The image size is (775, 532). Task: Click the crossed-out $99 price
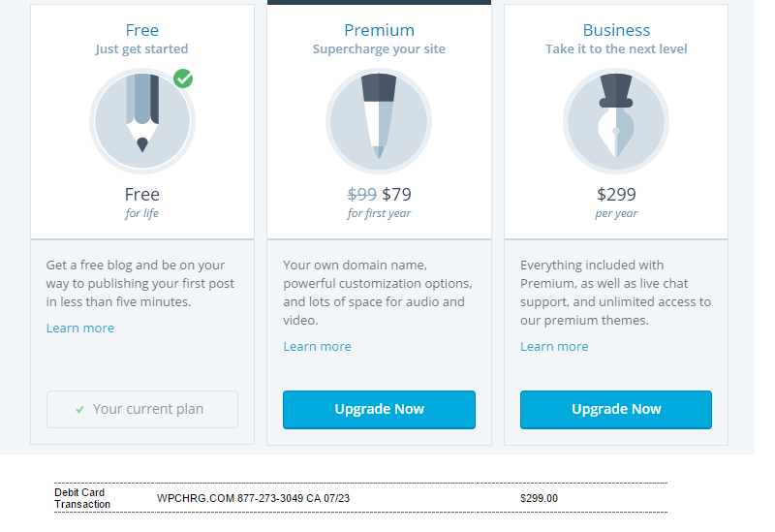(361, 194)
